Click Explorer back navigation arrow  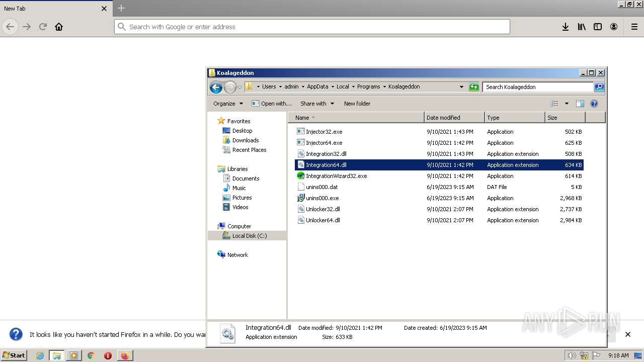point(216,87)
